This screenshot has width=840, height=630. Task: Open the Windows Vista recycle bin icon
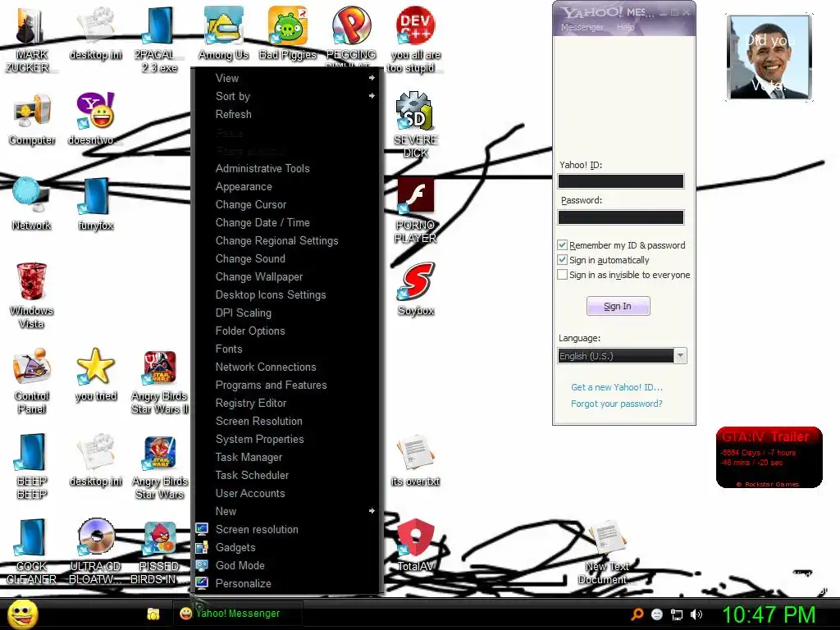click(31, 294)
